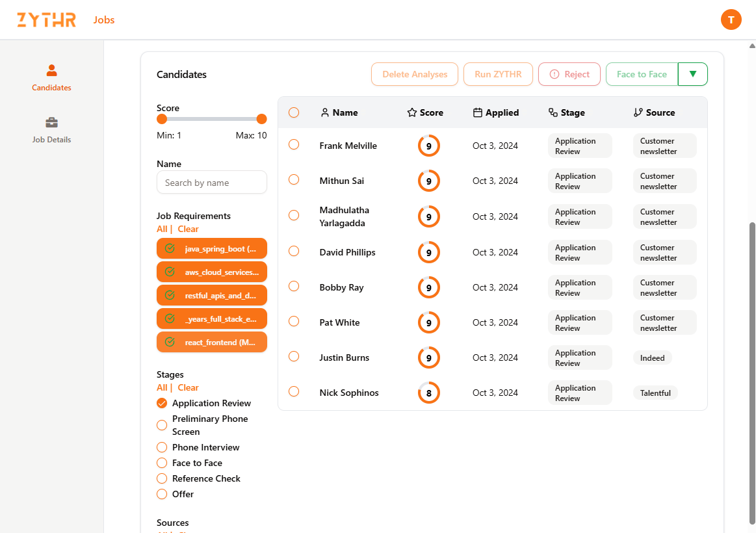Screen dimensions: 756x533
Task: Expand the Face to Face dropdown arrow
Action: click(692, 74)
